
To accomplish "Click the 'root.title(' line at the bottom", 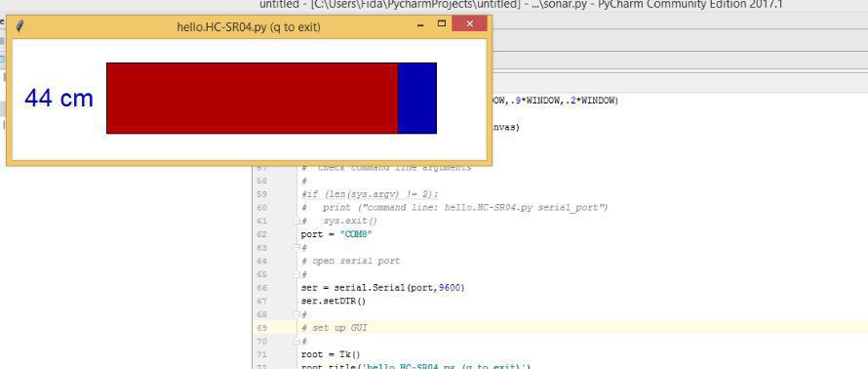I will (415, 367).
